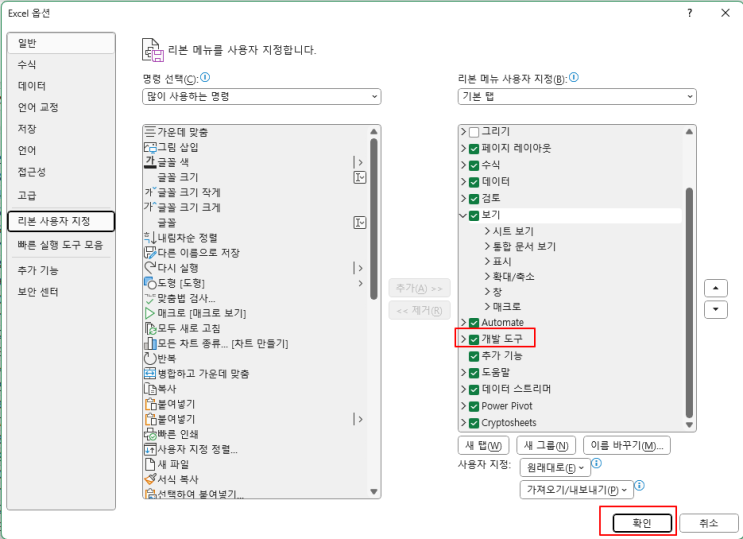The width and height of the screenshot is (743, 539).
Task: Open the 보안 센터 category
Action: pos(61,292)
